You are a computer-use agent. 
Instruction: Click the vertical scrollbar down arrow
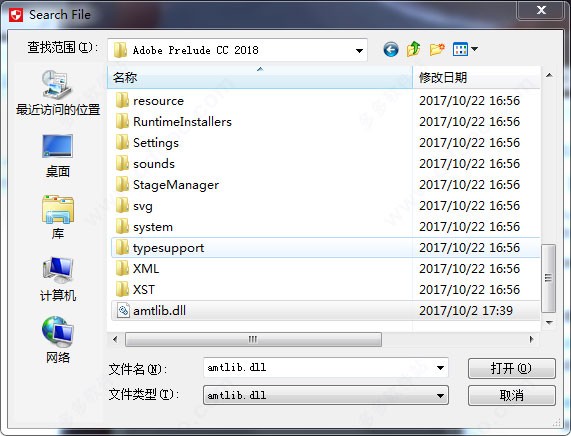pyautogui.click(x=549, y=323)
